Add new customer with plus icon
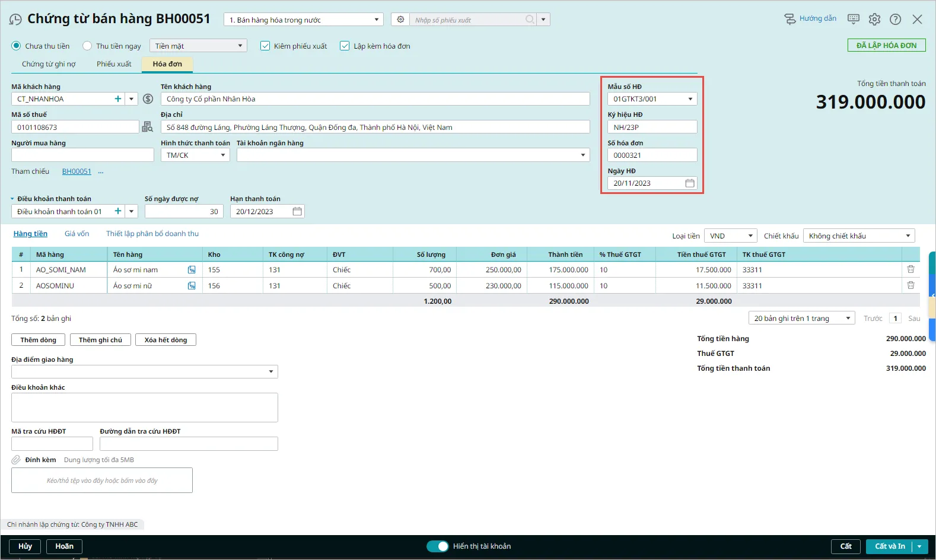The image size is (936, 560). pyautogui.click(x=118, y=99)
